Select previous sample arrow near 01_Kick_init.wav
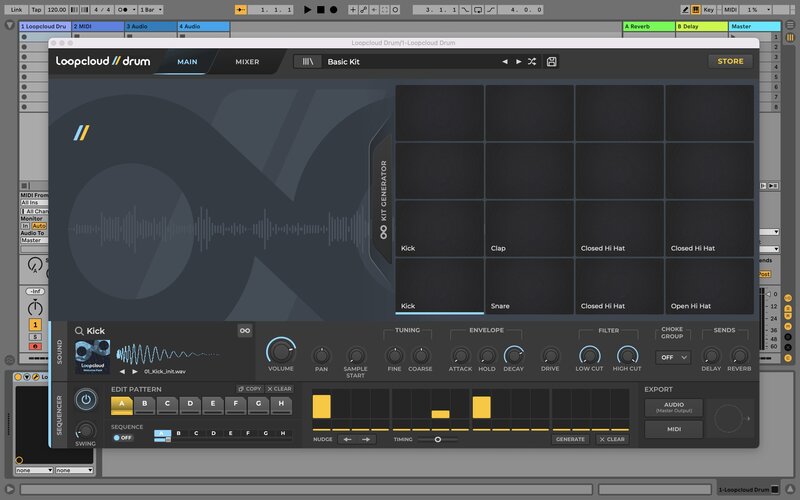Viewport: 800px width, 500px height. click(122, 371)
